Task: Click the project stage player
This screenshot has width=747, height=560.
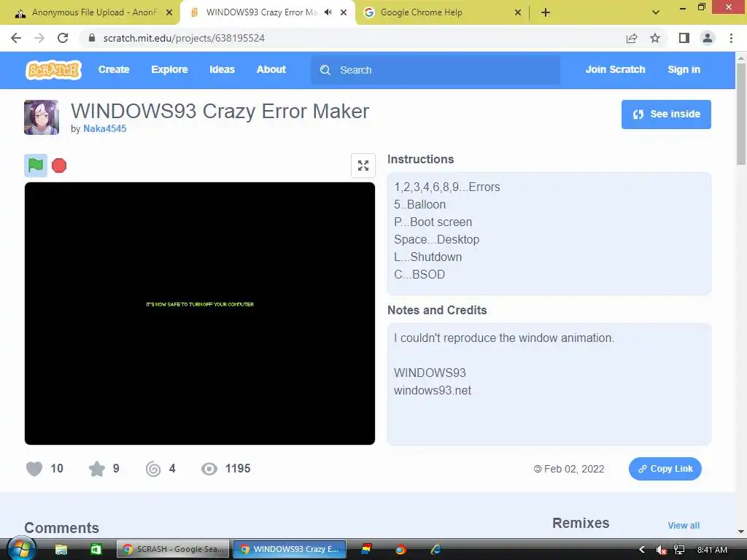Action: coord(200,314)
